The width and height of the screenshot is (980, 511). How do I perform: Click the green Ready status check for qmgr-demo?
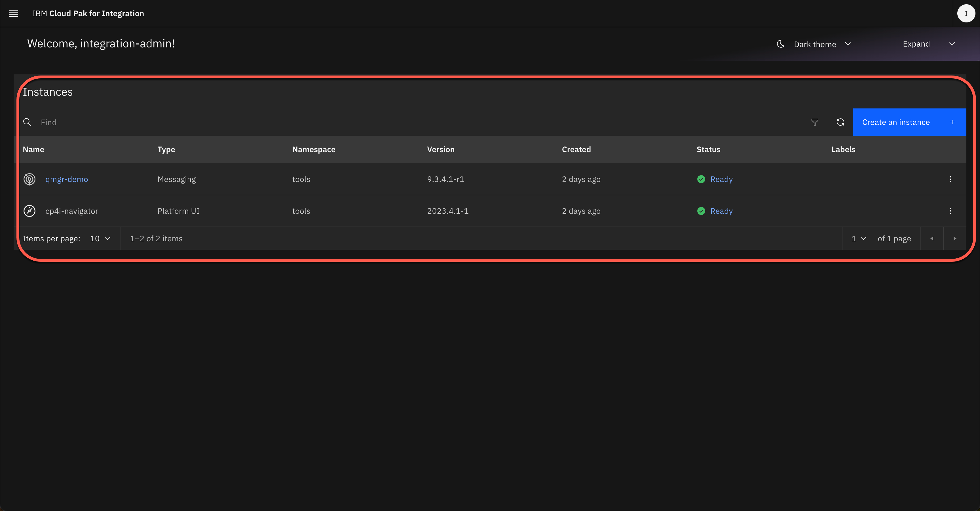pos(701,179)
